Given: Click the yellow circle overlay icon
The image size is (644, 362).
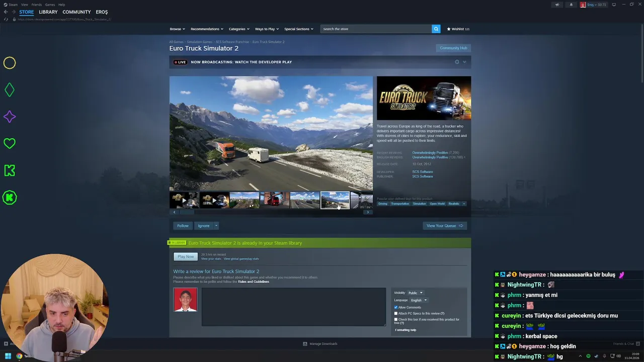Looking at the screenshot, I should point(10,63).
